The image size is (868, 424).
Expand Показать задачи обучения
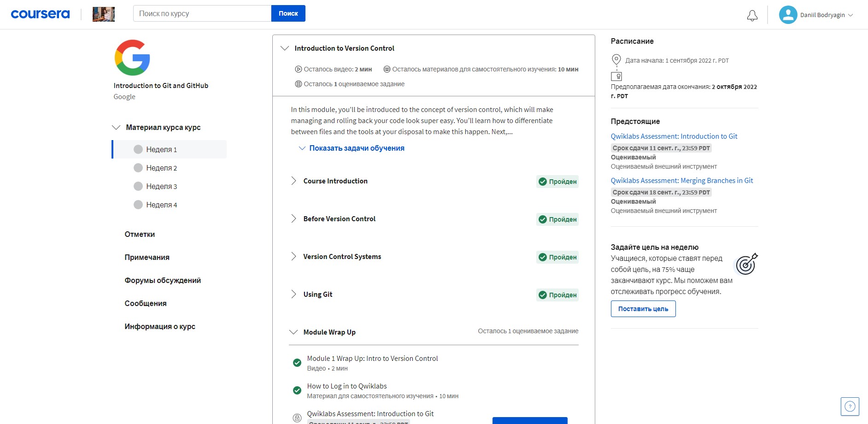click(352, 148)
